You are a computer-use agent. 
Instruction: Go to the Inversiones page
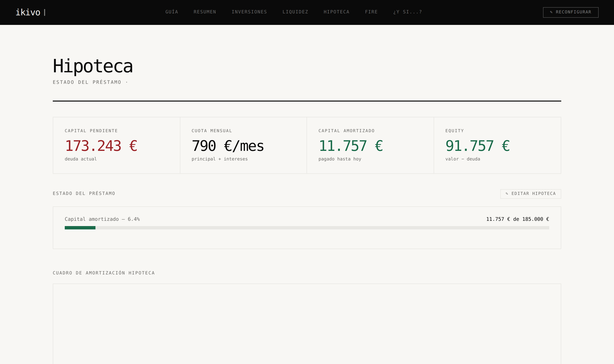(249, 12)
